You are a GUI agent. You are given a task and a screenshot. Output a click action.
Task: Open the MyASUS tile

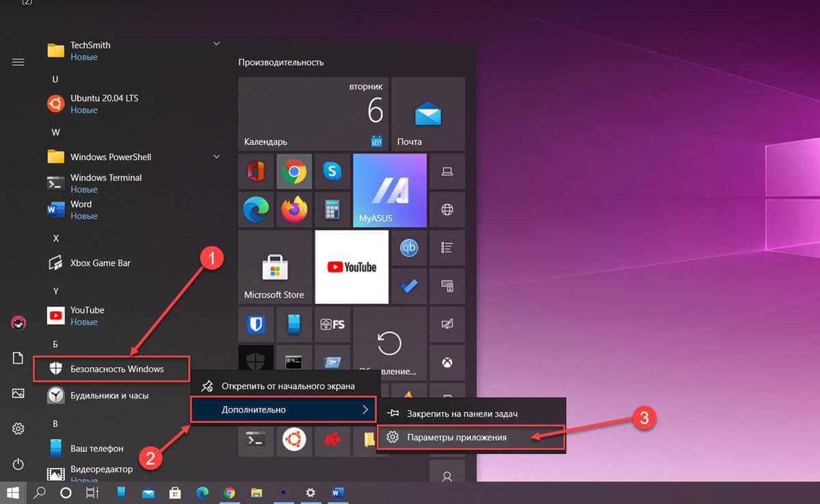pos(389,190)
